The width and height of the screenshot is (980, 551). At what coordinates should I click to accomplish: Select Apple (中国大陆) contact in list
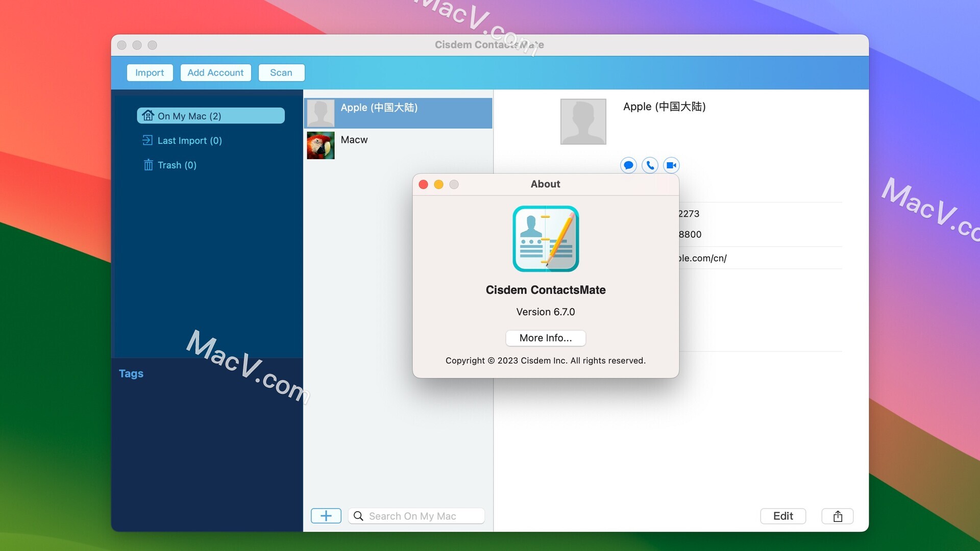point(398,113)
